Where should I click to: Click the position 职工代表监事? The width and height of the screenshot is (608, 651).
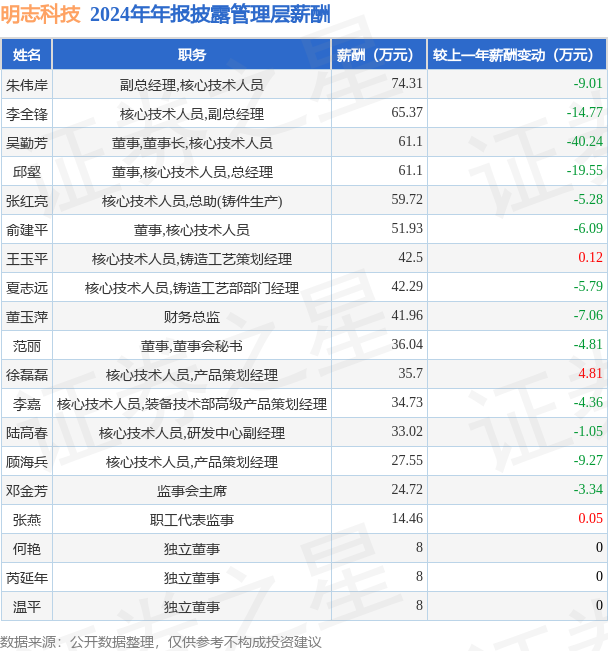click(x=192, y=520)
